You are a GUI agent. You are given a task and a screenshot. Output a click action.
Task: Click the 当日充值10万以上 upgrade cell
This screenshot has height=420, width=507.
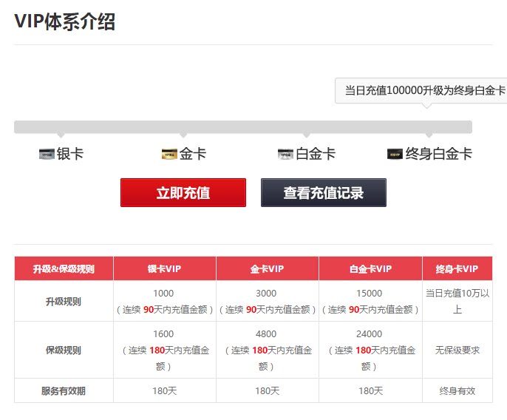pos(457,302)
